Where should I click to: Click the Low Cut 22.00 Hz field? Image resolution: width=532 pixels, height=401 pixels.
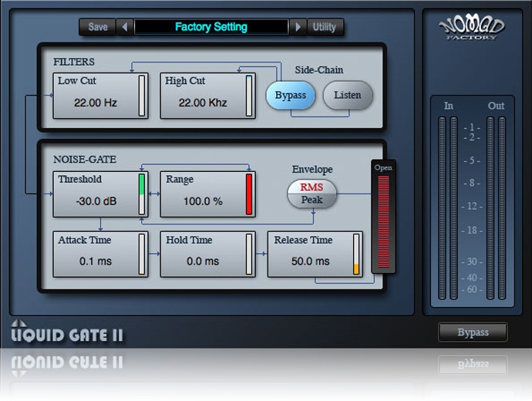click(95, 102)
